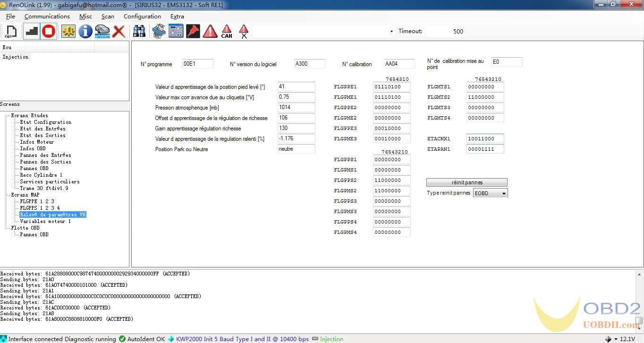The width and height of the screenshot is (644, 343).
Task: Select Infos Moteur tree item
Action: tap(37, 142)
